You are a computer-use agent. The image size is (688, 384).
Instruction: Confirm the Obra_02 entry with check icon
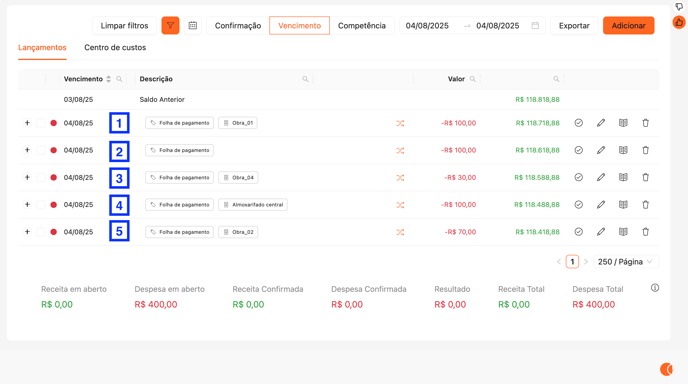pos(579,232)
